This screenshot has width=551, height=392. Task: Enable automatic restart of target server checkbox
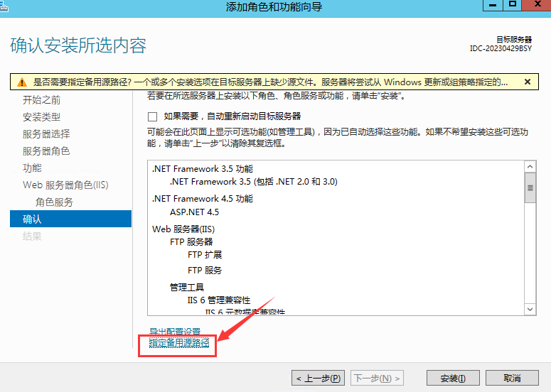pos(153,116)
